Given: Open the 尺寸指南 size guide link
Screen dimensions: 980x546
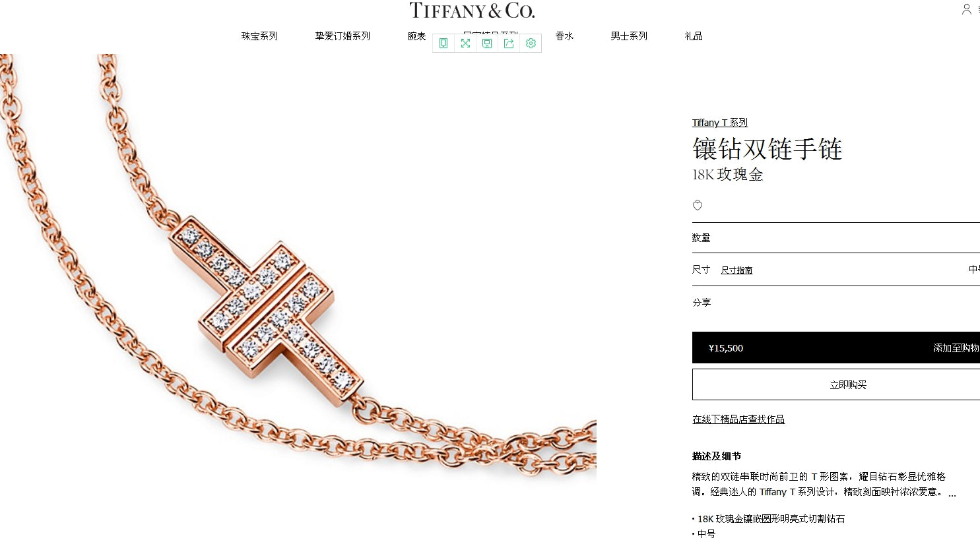Looking at the screenshot, I should point(736,270).
